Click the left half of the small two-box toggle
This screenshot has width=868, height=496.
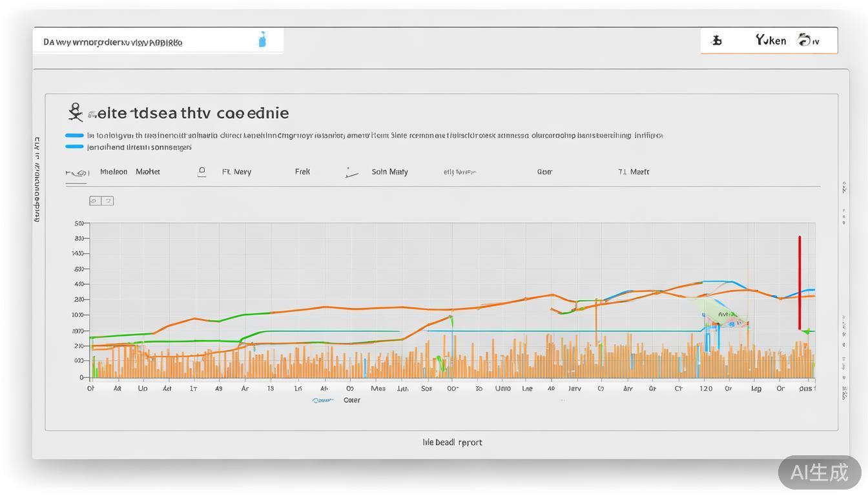click(x=95, y=201)
